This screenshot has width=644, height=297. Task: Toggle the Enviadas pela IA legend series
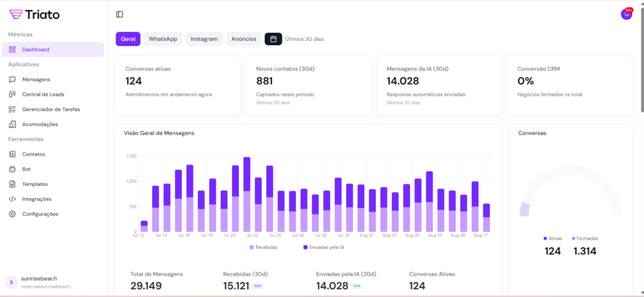tap(324, 247)
